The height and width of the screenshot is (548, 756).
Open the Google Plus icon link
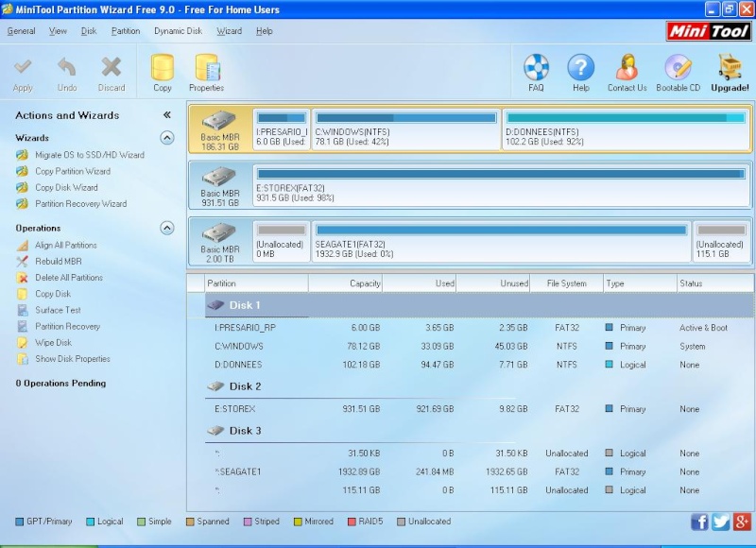(742, 522)
